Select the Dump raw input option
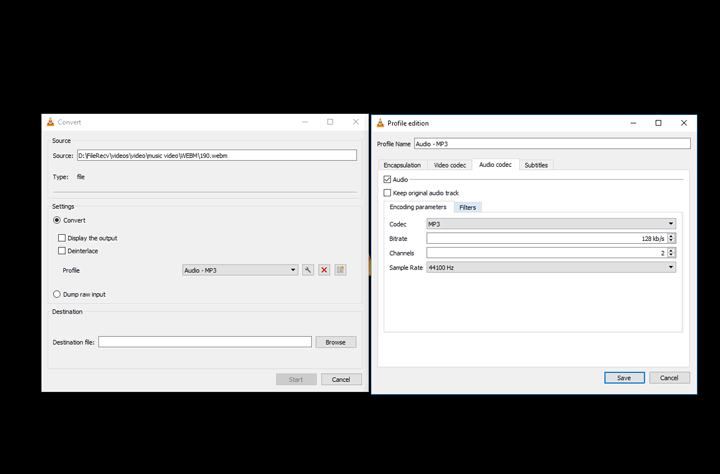 57,294
